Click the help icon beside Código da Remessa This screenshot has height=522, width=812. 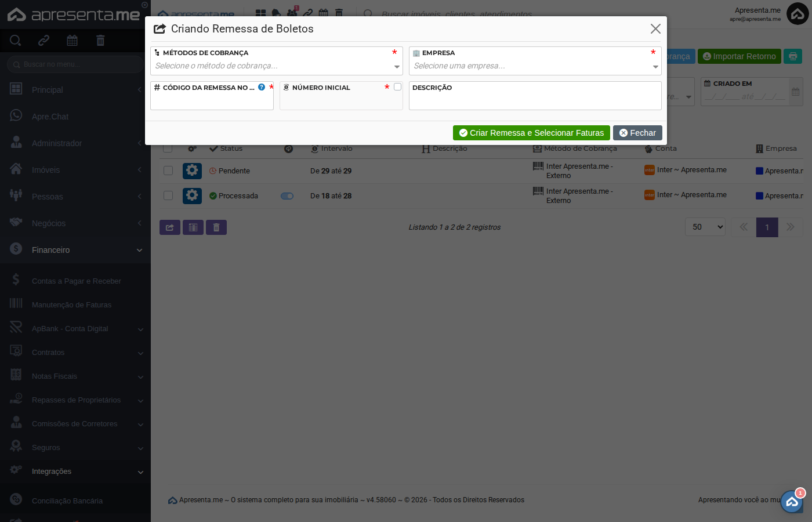tap(262, 88)
